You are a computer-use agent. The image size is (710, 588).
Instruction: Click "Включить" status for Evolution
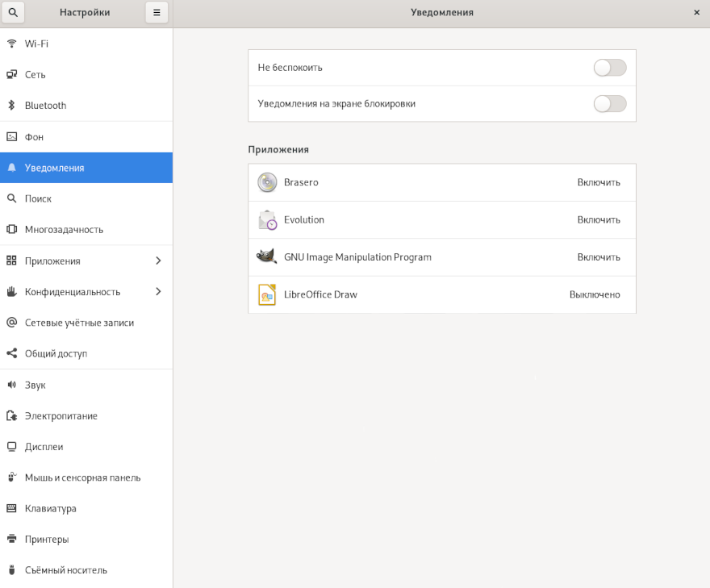tap(598, 220)
